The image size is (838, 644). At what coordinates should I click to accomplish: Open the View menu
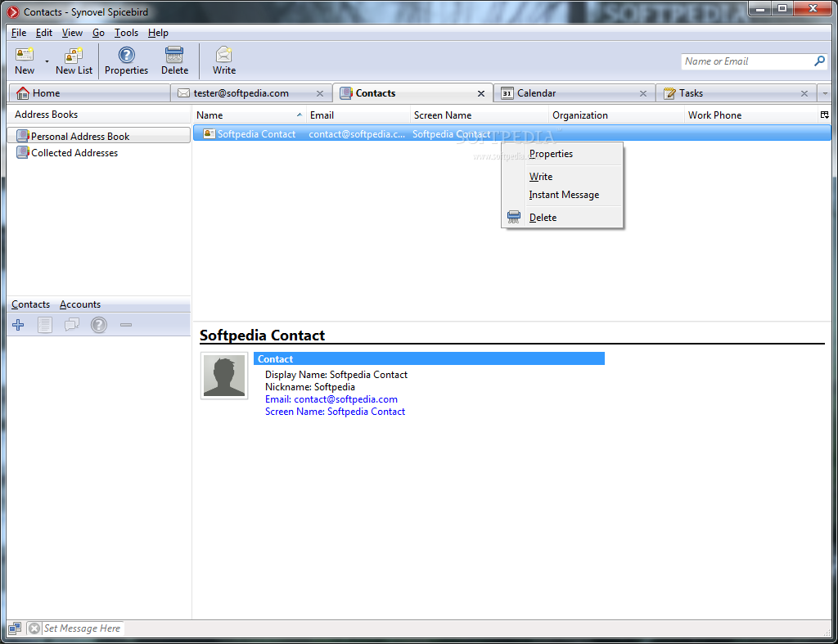tap(72, 33)
